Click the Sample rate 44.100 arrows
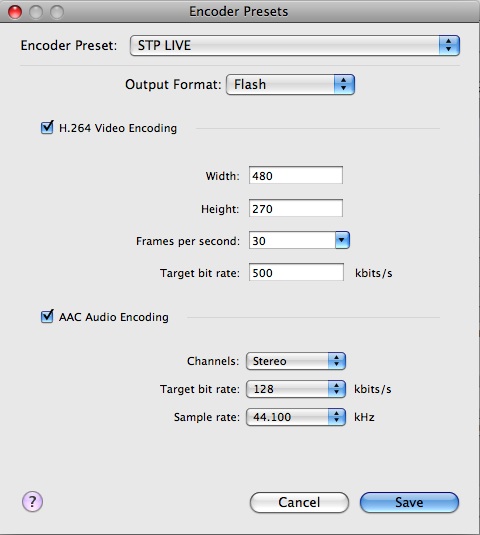480x535 pixels. tap(337, 417)
